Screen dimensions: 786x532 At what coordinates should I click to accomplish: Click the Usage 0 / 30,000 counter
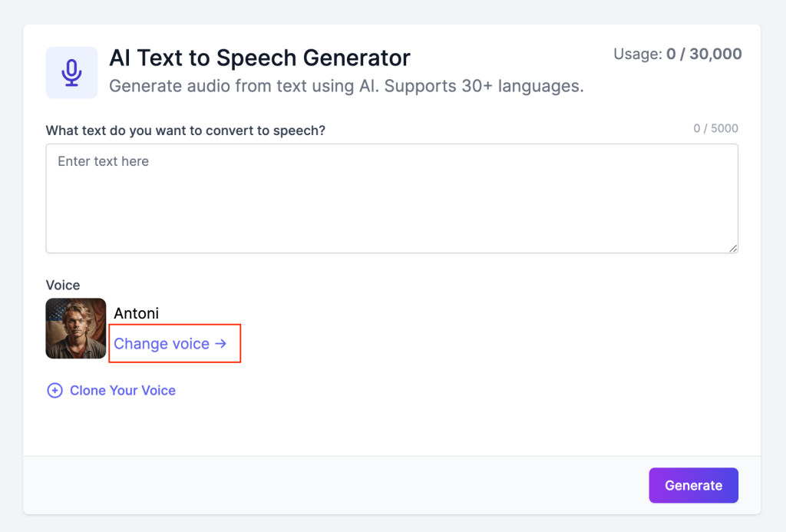(x=677, y=54)
